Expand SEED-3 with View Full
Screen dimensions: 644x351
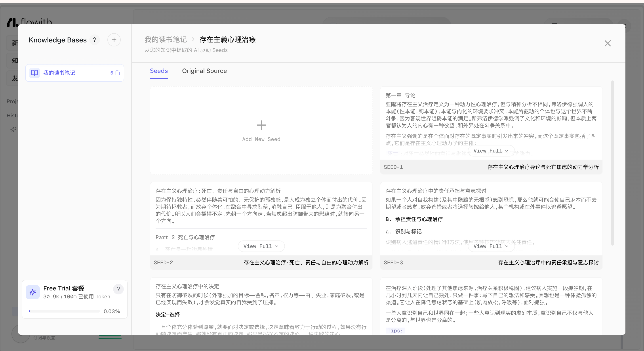click(491, 246)
